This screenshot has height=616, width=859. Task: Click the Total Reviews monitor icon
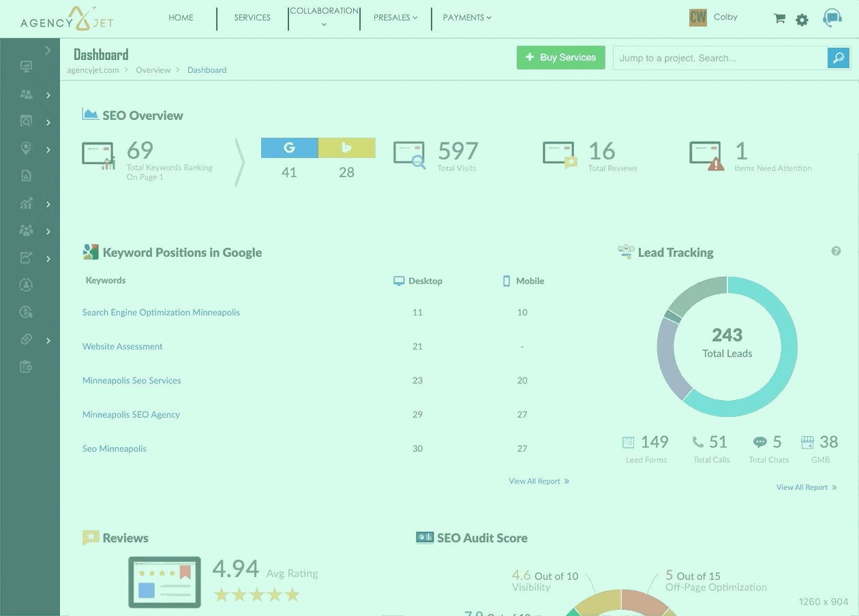click(560, 155)
